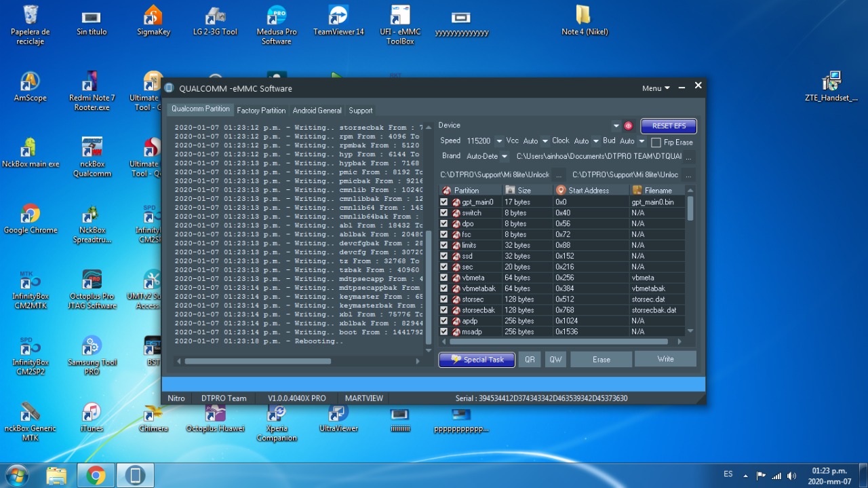Screen dimensions: 868x488
Task: Click the vbmeta partition row icon
Action: point(456,278)
